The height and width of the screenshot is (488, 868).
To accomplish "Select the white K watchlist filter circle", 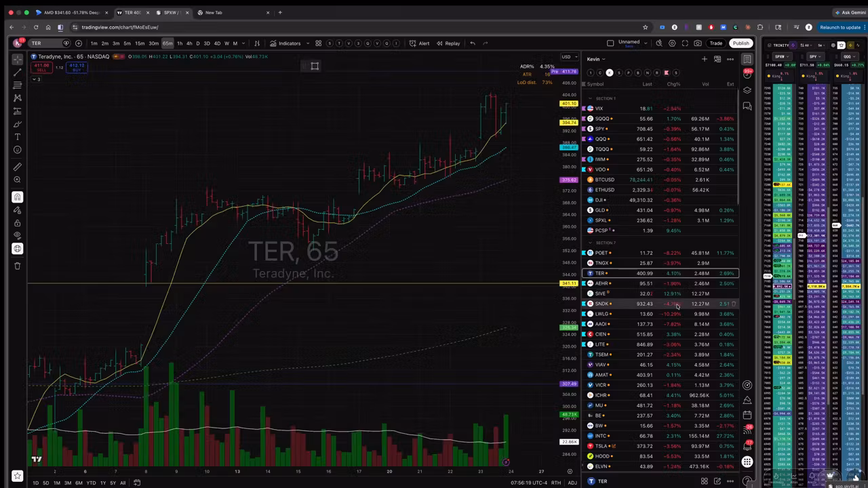I will pyautogui.click(x=610, y=73).
